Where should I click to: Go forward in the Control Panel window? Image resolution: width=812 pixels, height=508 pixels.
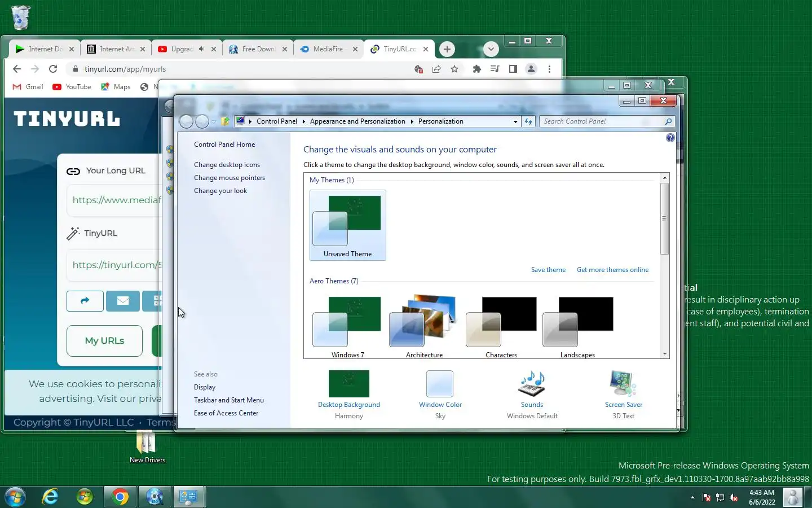[x=202, y=121]
